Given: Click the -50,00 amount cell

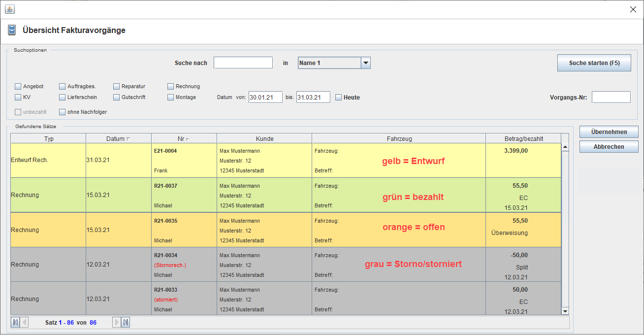Looking at the screenshot, I should pyautogui.click(x=519, y=255).
